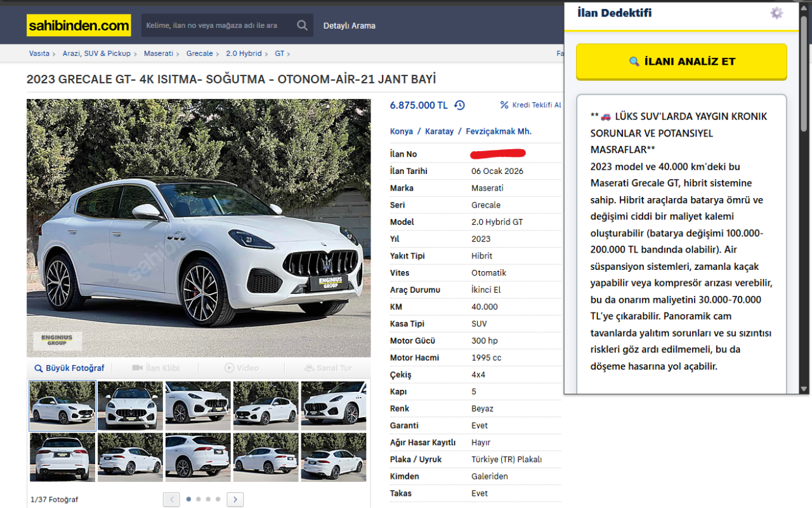Click the scrollbar down arrow in the extension panel
The width and height of the screenshot is (812, 508).
[804, 389]
